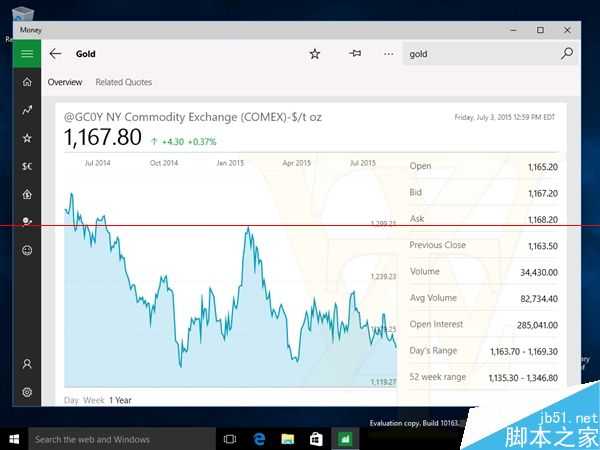The height and width of the screenshot is (450, 600).
Task: Open the Markets trend chart icon
Action: point(27,110)
